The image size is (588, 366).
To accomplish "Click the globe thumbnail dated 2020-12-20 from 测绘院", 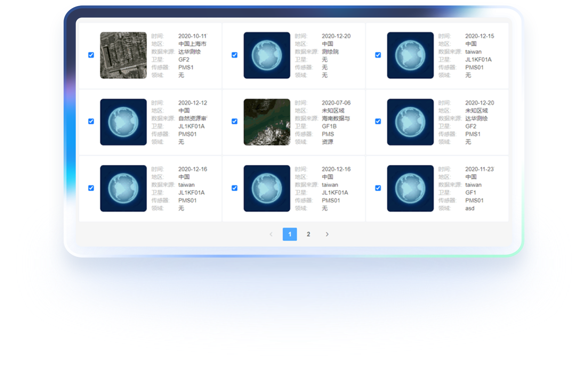I will [267, 55].
